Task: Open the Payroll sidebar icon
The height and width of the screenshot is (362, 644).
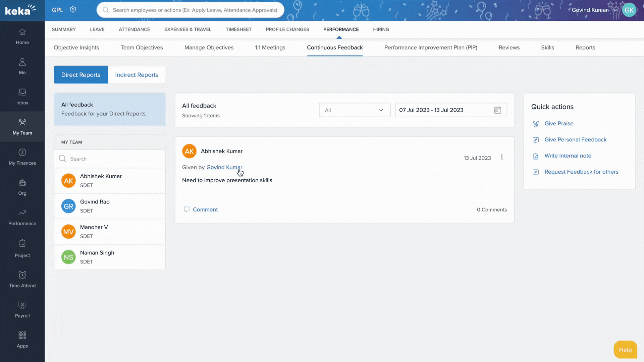Action: pyautogui.click(x=22, y=305)
